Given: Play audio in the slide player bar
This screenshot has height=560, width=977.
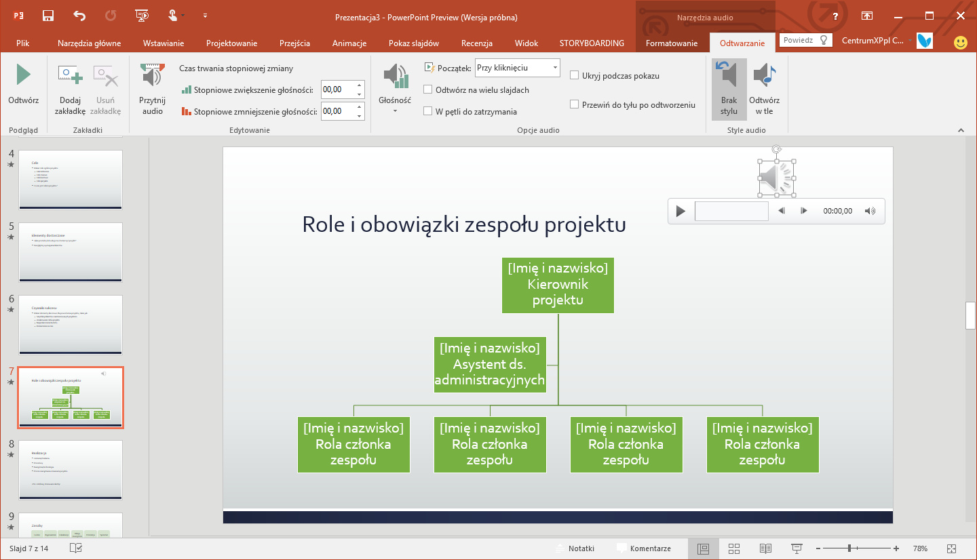Looking at the screenshot, I should tap(681, 211).
